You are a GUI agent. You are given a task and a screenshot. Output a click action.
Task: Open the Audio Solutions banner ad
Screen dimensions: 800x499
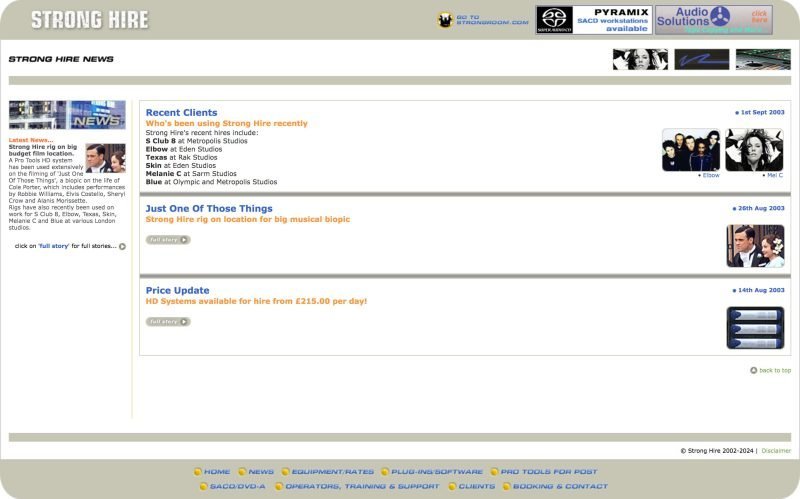713,20
